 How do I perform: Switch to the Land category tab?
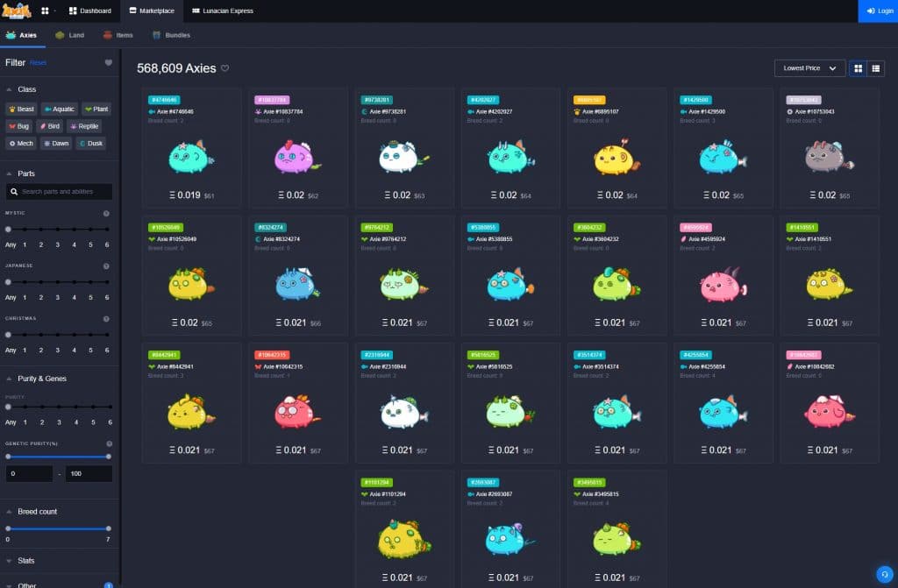tap(70, 36)
